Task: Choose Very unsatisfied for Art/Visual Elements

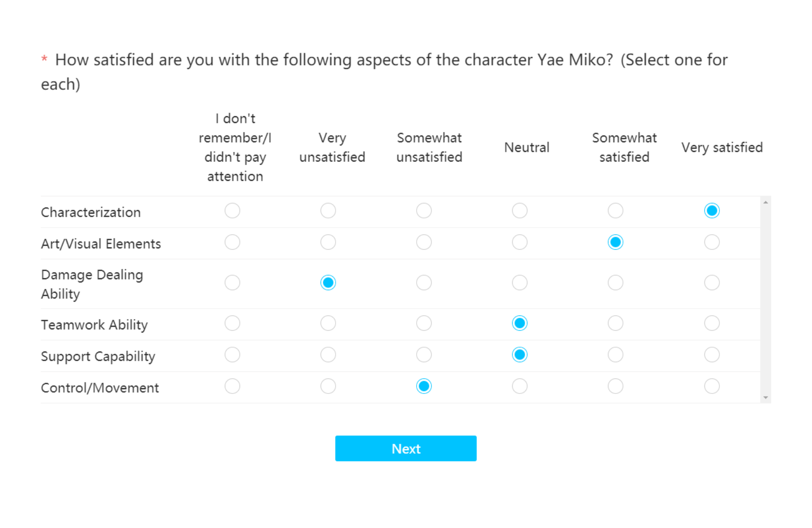Action: click(328, 242)
